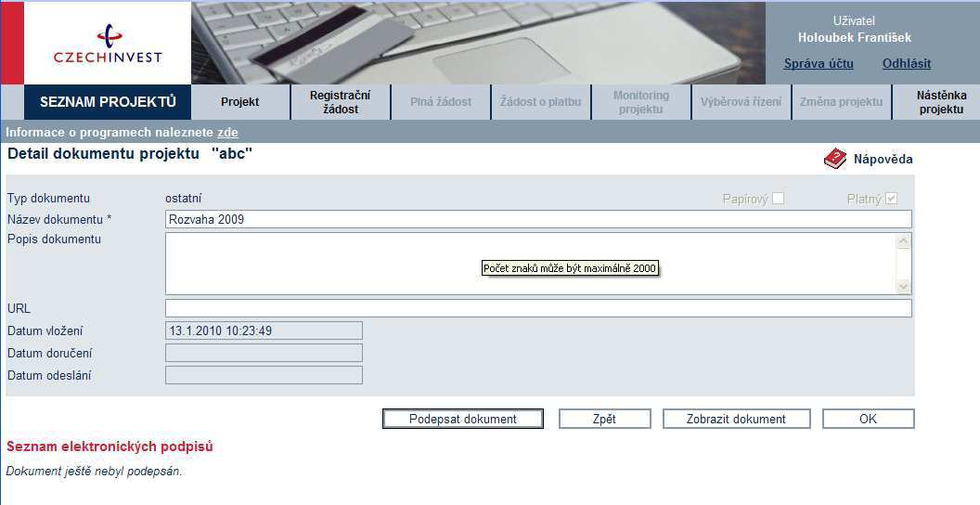980x505 pixels.
Task: Click the Podepsat dokument button
Action: (x=462, y=419)
